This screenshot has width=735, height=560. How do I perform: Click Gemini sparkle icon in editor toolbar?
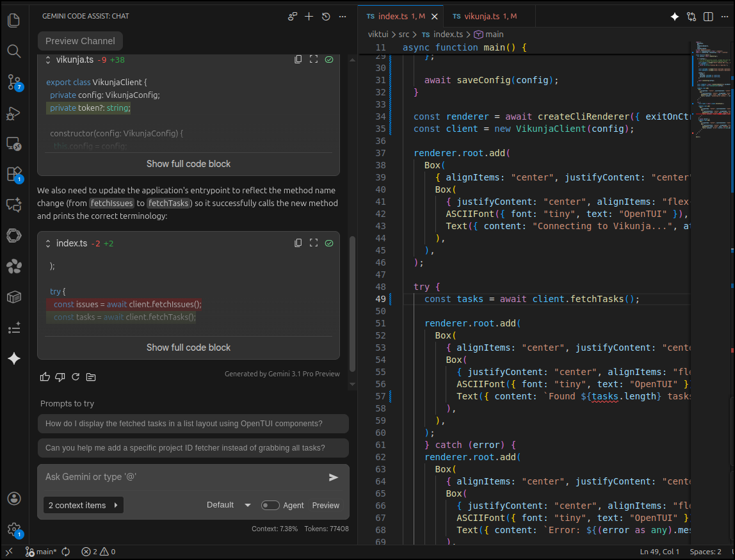pos(675,17)
